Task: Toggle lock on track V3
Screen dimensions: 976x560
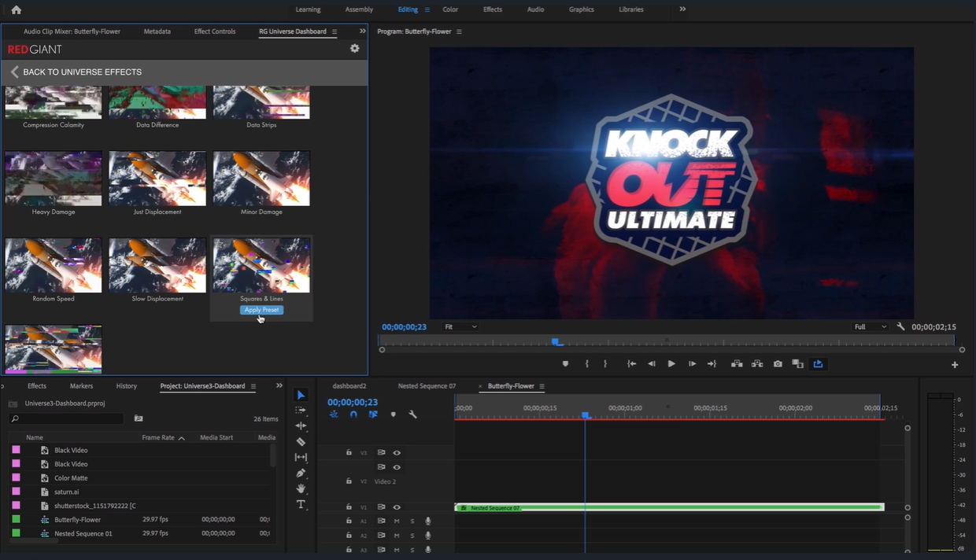Action: pyautogui.click(x=349, y=453)
